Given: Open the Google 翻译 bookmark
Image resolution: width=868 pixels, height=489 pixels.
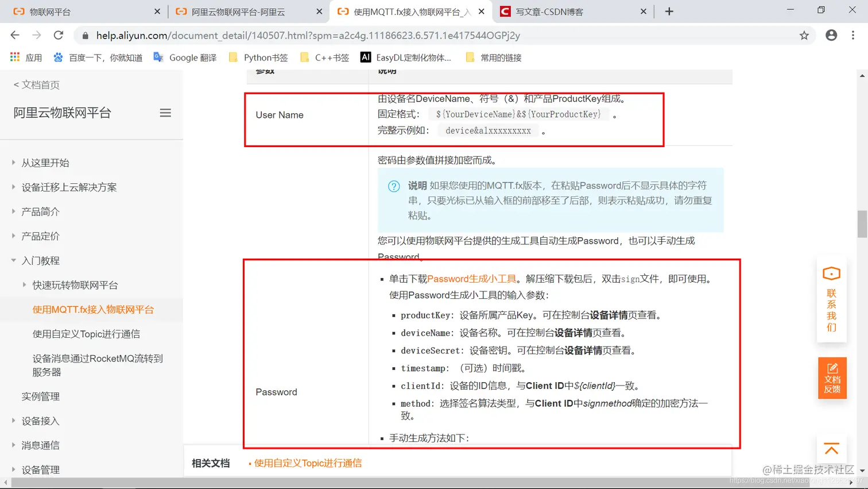Looking at the screenshot, I should click(185, 57).
